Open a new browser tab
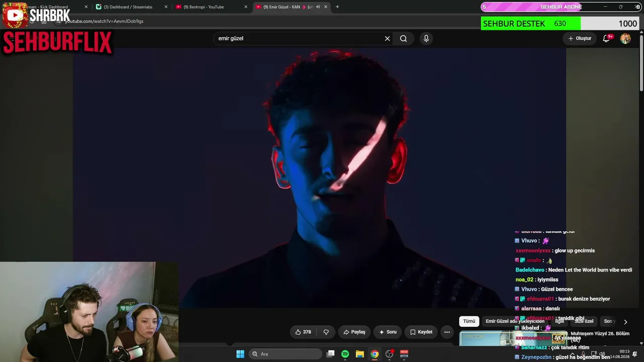Viewport: 644px width, 362px height. 337,7
